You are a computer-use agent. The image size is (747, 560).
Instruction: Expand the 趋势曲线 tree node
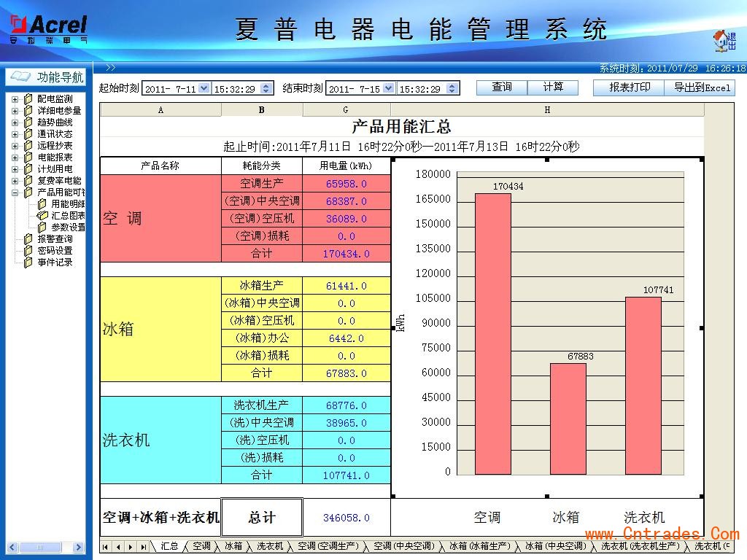(x=15, y=122)
